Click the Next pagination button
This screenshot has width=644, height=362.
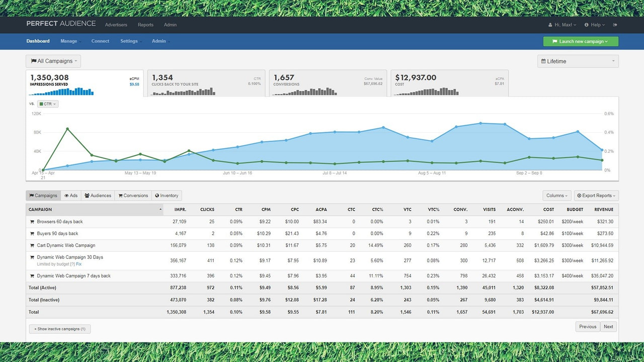608,326
